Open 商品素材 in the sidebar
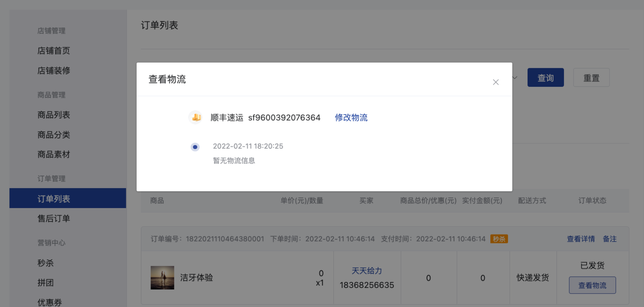 pos(54,154)
